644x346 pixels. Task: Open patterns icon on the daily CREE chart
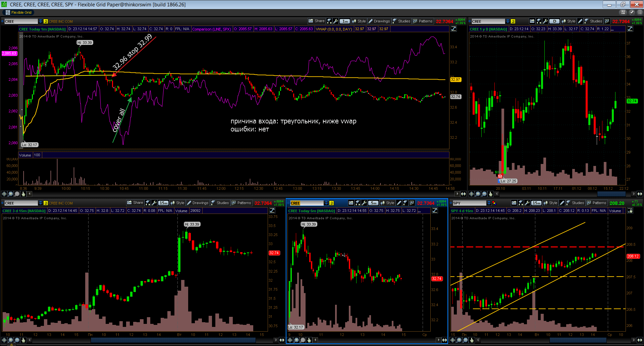pyautogui.click(x=607, y=21)
